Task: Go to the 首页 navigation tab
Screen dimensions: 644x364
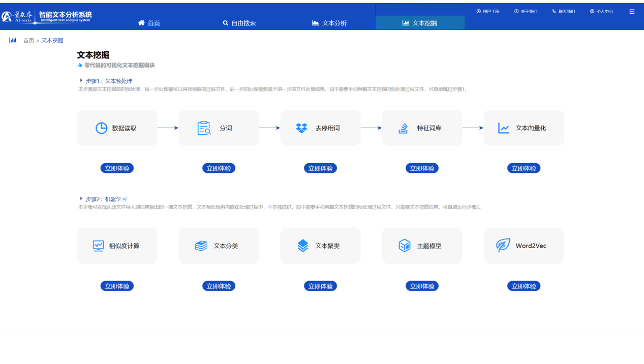Action: 149,23
